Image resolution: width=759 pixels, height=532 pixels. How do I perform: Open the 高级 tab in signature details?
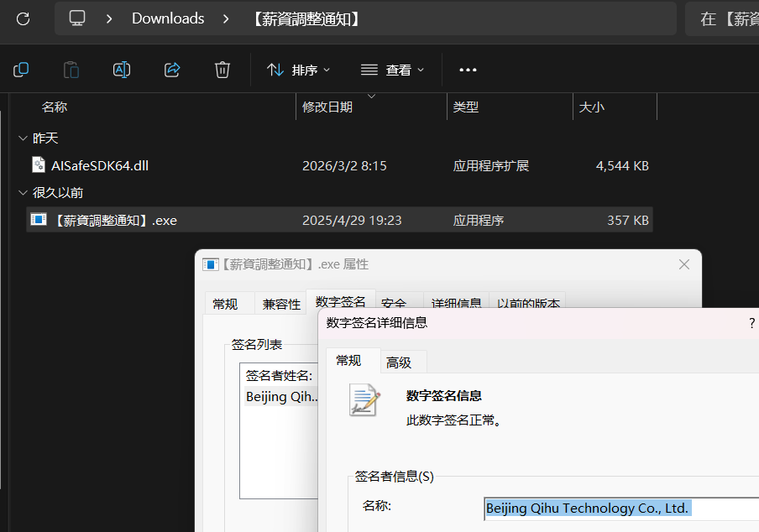(399, 362)
